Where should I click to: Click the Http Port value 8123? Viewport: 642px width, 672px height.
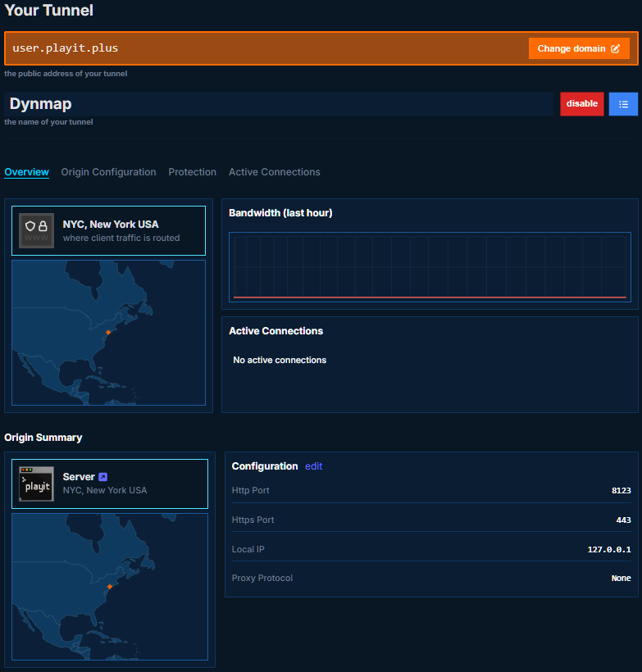[621, 490]
